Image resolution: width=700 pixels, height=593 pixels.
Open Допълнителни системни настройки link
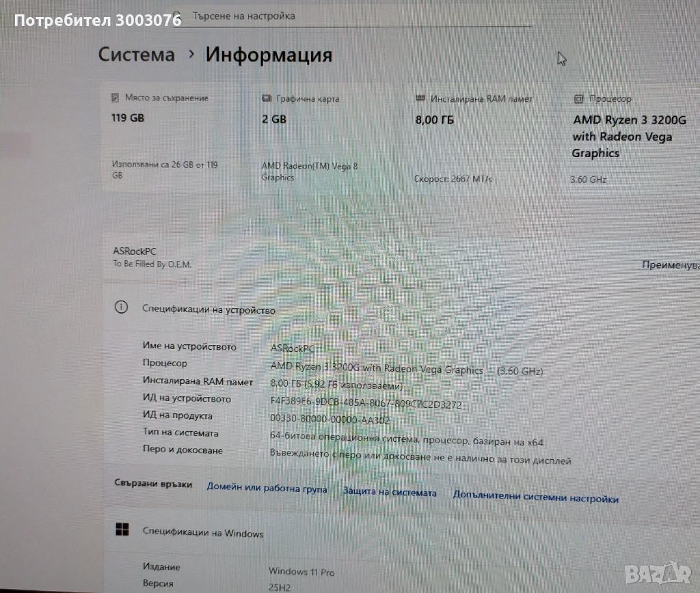coord(536,497)
